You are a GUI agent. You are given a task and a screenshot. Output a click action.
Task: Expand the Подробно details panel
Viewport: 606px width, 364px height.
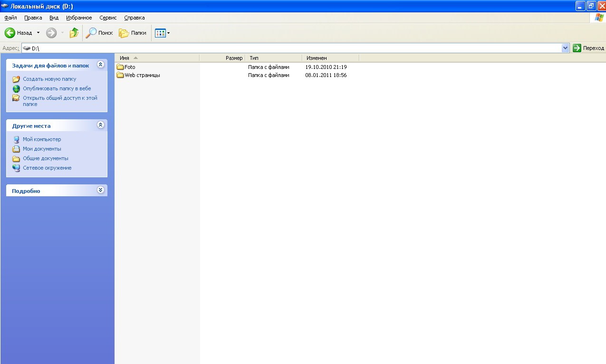click(x=100, y=190)
